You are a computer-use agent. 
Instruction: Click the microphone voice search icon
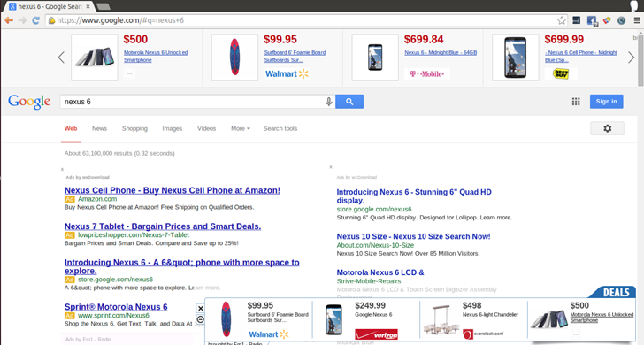tap(328, 102)
